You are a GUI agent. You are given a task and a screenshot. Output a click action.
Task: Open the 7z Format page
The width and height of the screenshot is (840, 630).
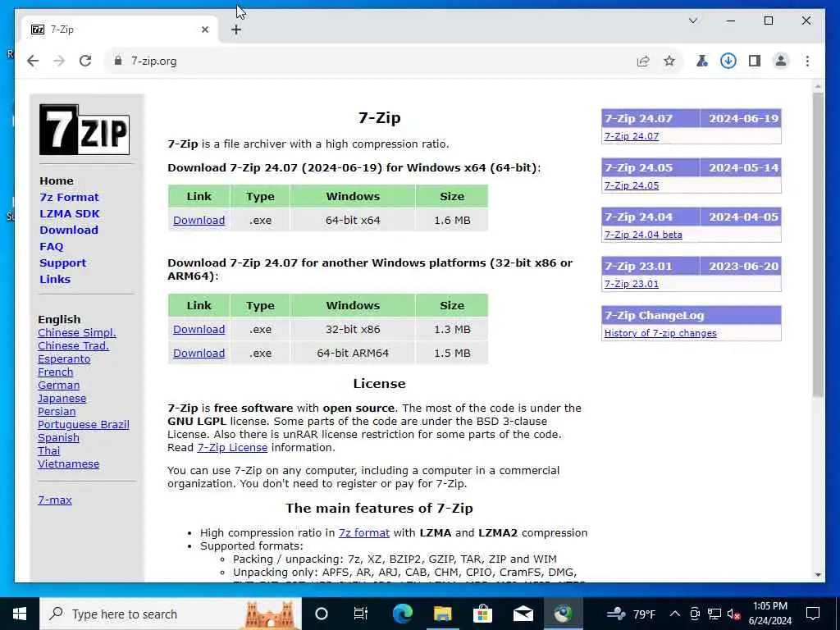tap(69, 197)
